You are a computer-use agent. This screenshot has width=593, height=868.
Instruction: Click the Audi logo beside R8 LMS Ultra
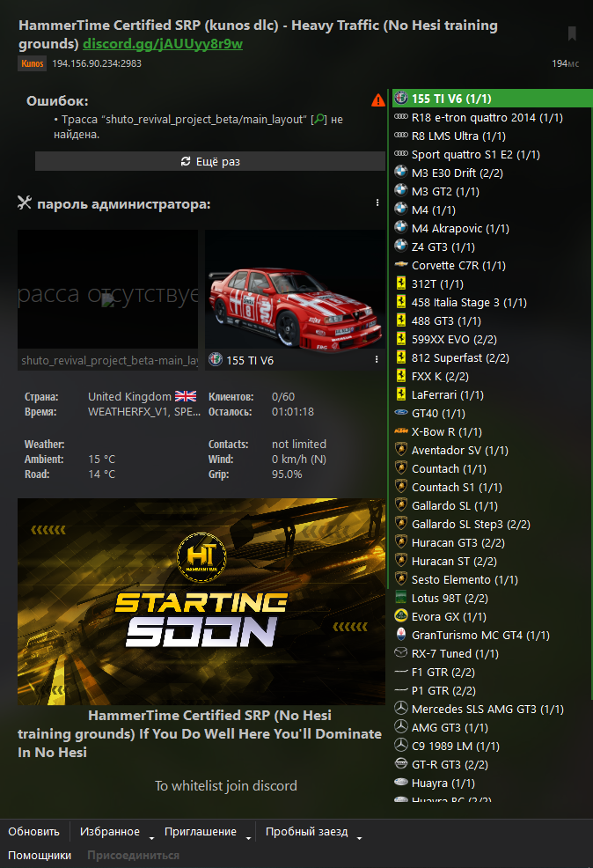point(401,136)
